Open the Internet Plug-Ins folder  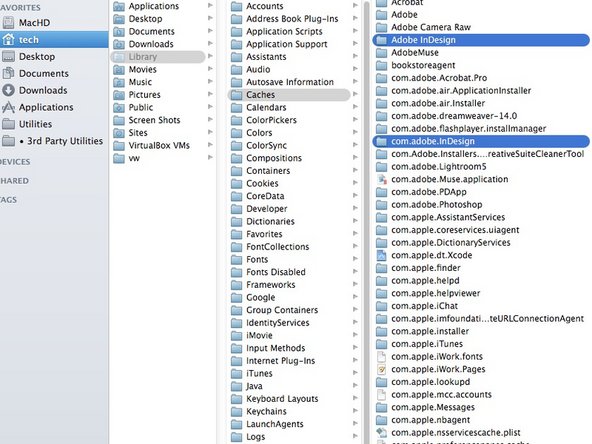coord(281,361)
